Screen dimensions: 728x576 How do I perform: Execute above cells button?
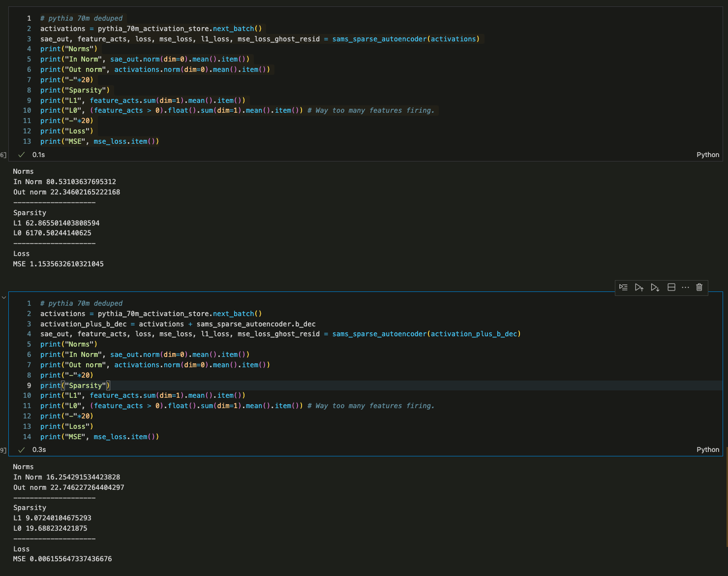639,288
